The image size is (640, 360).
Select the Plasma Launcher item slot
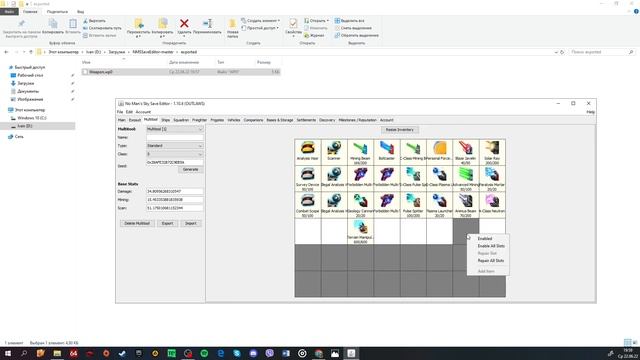point(439,205)
